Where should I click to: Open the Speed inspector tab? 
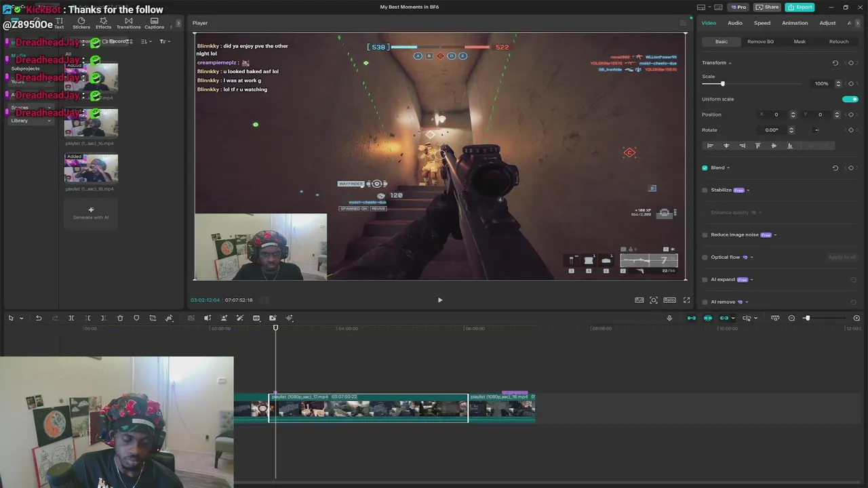[762, 23]
